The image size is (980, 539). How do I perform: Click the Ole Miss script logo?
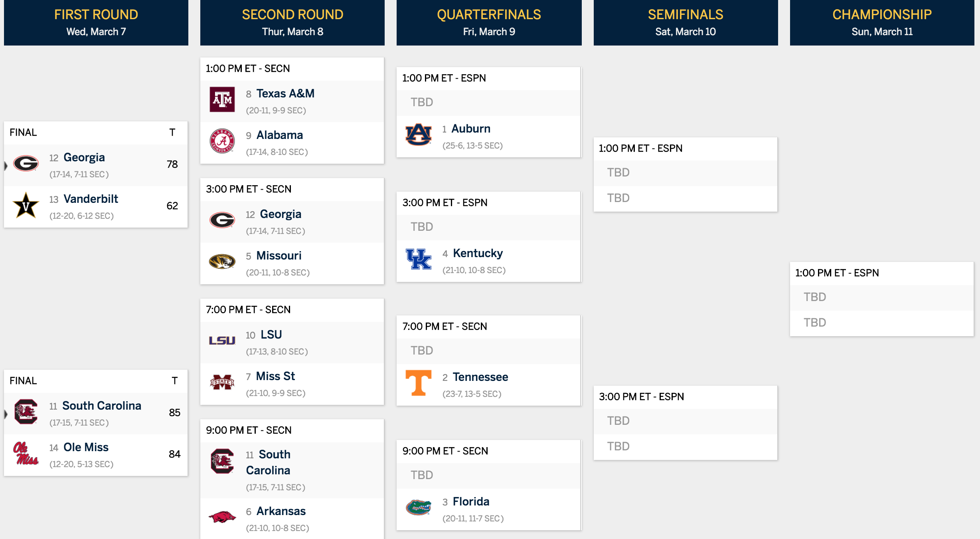[x=26, y=453]
